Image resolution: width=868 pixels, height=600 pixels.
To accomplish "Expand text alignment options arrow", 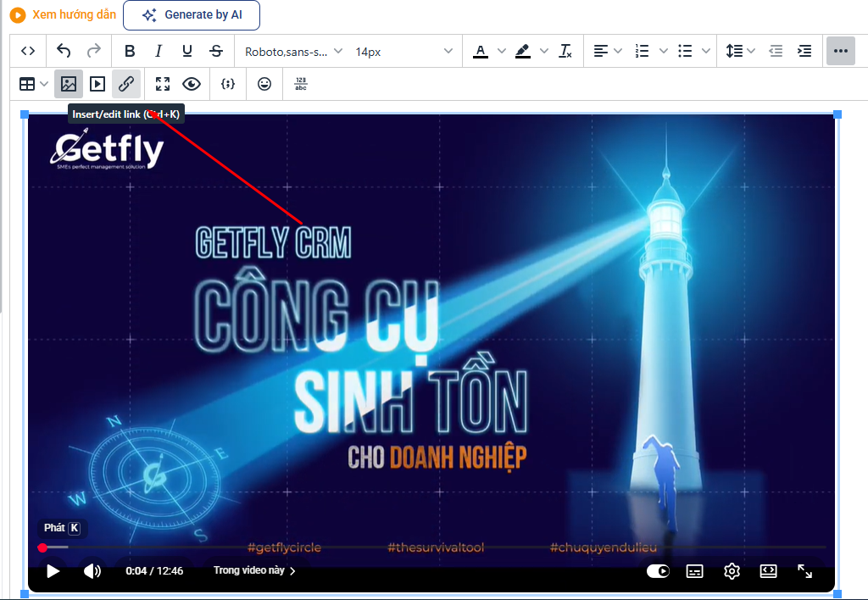I will tap(618, 51).
